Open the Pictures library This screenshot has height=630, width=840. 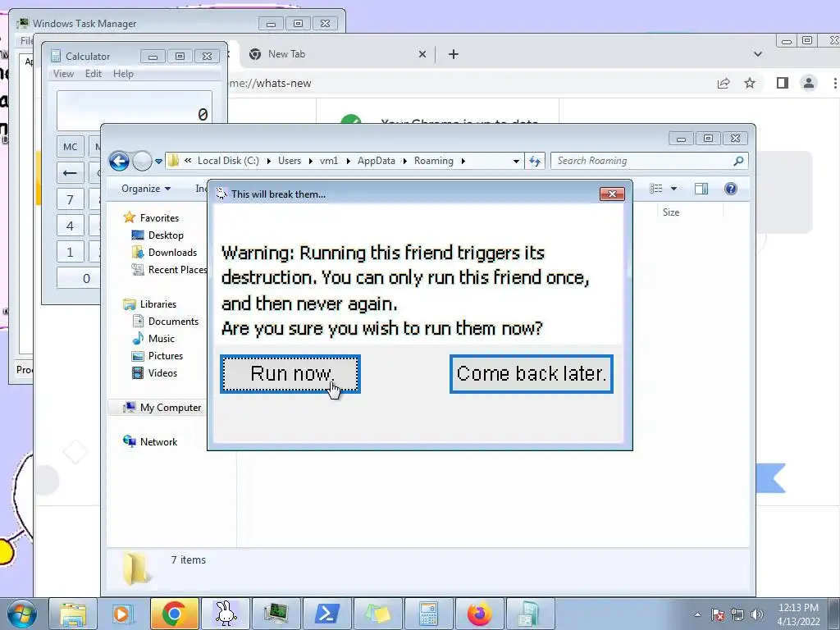(166, 356)
